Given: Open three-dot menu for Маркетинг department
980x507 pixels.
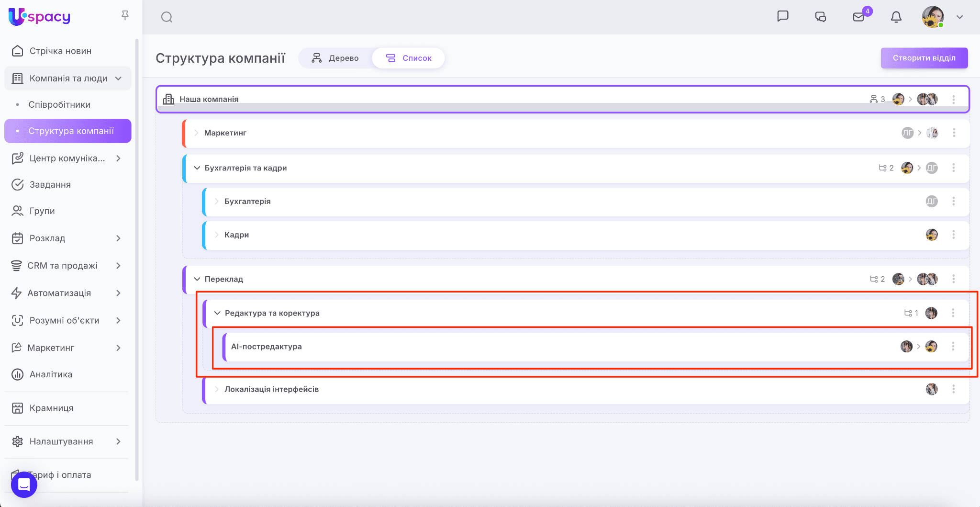Looking at the screenshot, I should (954, 133).
